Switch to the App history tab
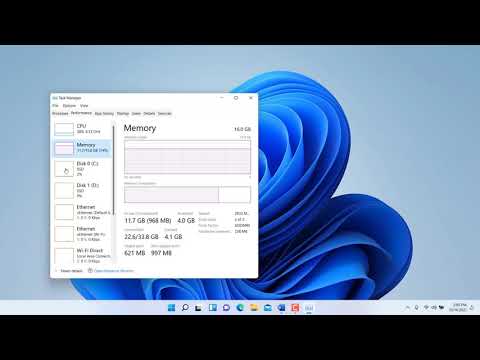Image resolution: width=480 pixels, height=360 pixels. click(x=104, y=114)
